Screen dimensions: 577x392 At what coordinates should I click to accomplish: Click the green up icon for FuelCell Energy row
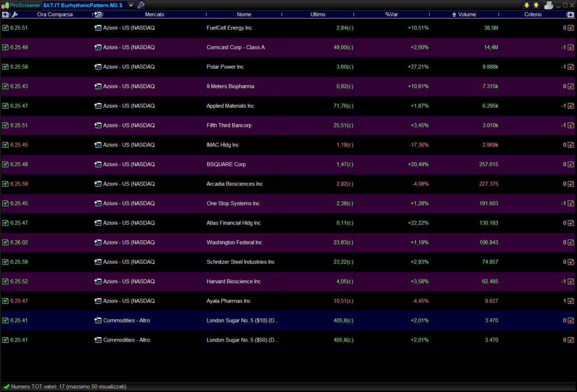[5, 28]
